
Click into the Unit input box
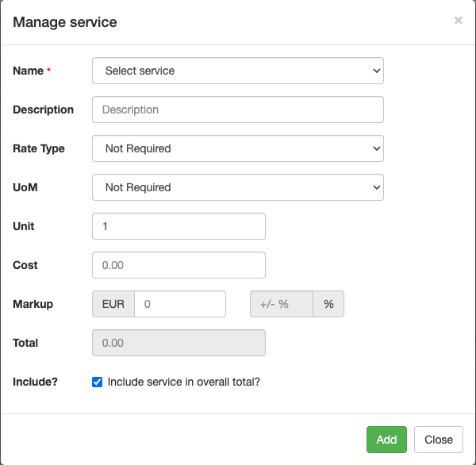pos(178,226)
